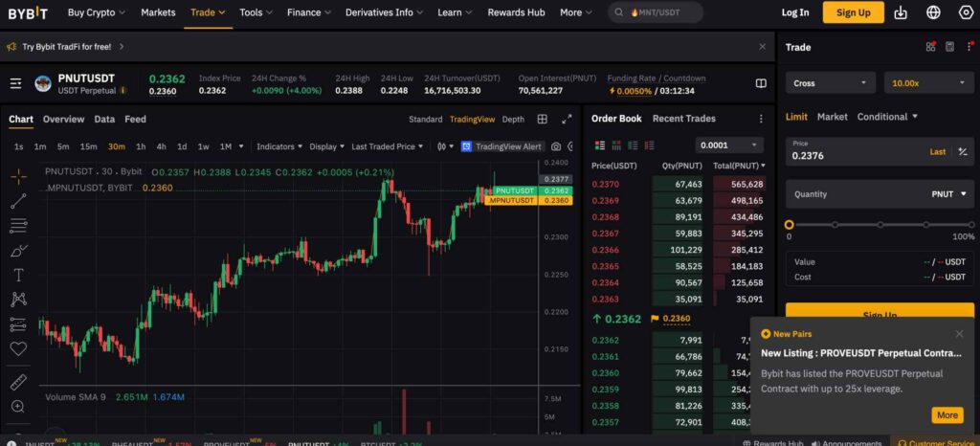Open the prediction and measurement tools
980x446 pixels.
click(19, 324)
